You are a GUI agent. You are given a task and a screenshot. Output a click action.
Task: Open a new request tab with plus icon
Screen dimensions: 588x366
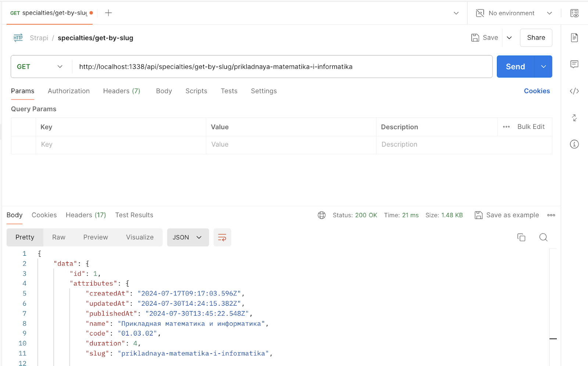108,13
